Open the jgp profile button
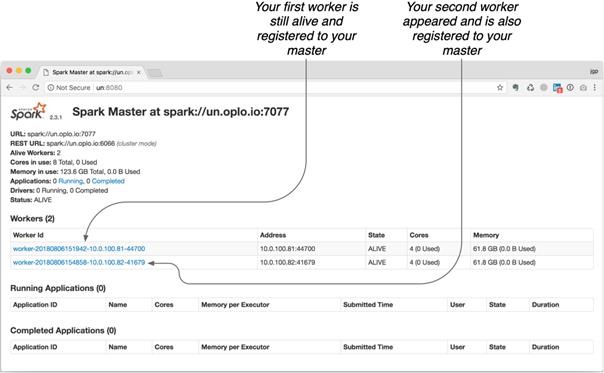 (594, 72)
